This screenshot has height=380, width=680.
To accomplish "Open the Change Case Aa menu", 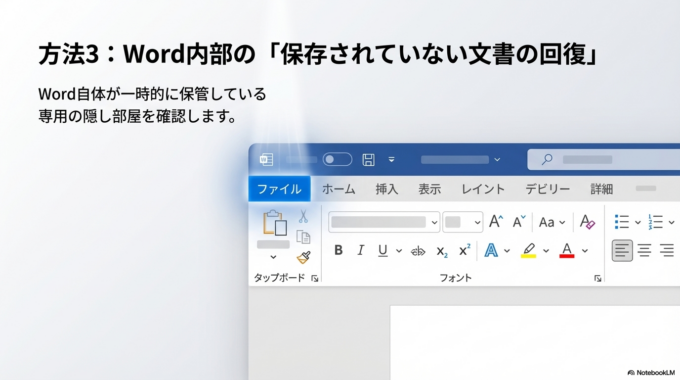I will [x=552, y=223].
